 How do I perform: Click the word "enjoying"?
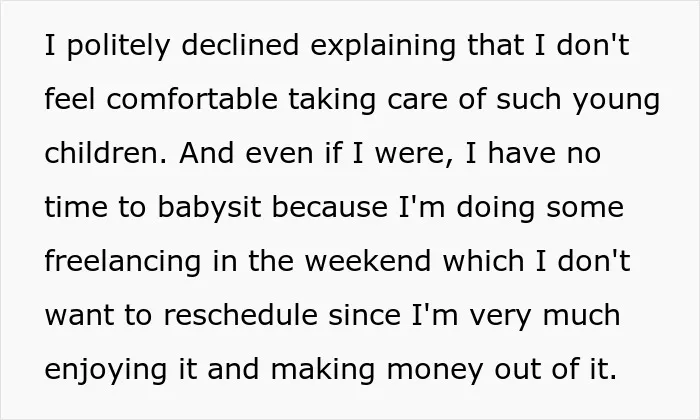click(x=106, y=370)
